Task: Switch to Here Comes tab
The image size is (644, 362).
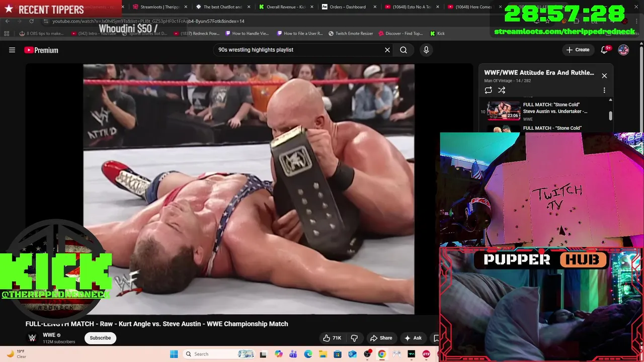Action: click(x=474, y=7)
